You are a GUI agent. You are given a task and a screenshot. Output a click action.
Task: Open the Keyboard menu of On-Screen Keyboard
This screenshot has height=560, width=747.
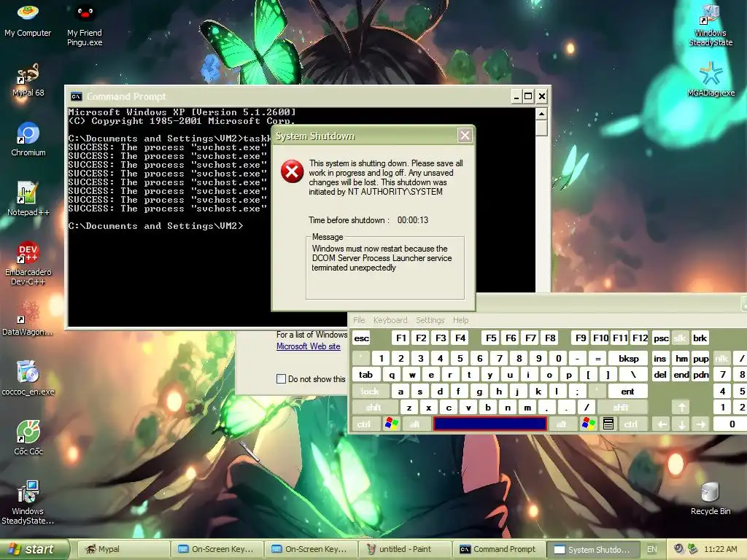click(390, 320)
